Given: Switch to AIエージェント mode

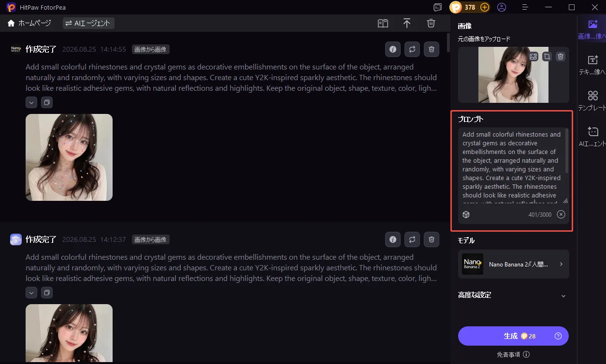Looking at the screenshot, I should coord(88,23).
